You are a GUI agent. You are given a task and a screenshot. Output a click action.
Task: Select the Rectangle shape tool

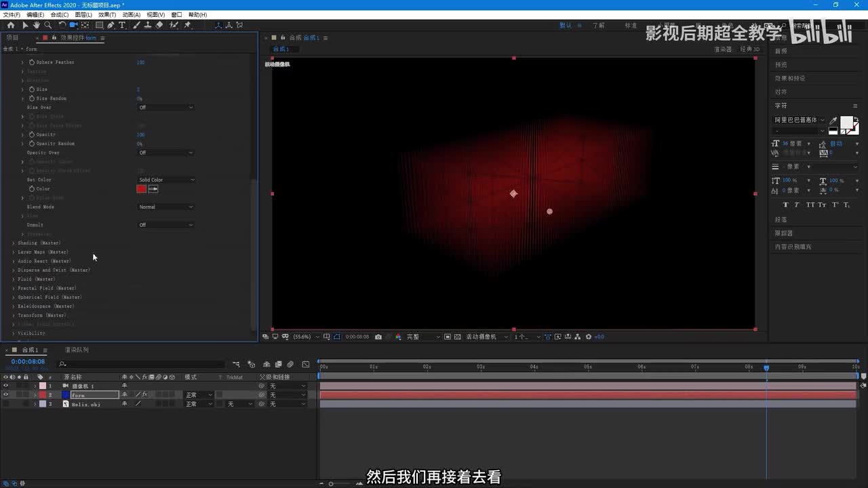pos(99,25)
